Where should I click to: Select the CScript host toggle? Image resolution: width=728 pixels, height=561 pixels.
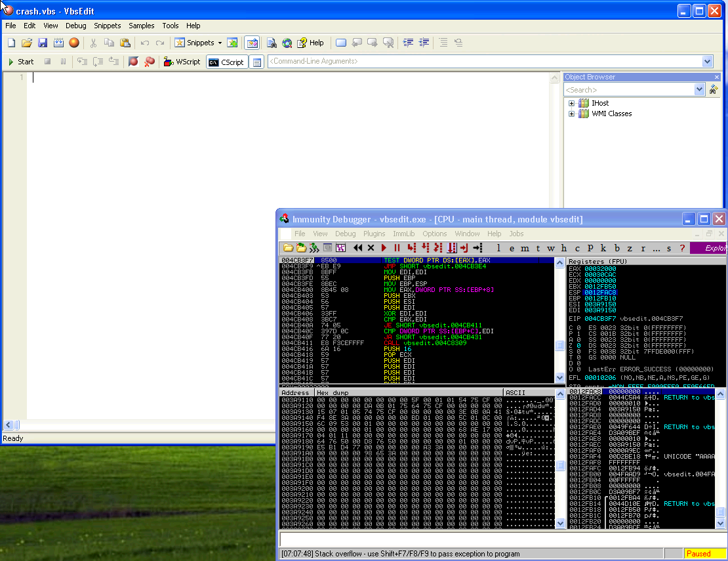(x=226, y=62)
